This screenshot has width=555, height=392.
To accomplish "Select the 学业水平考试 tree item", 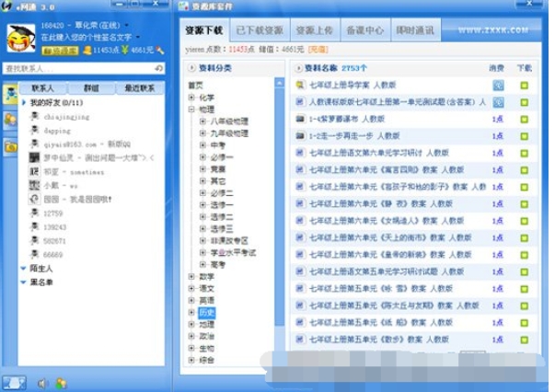I will pos(233,253).
